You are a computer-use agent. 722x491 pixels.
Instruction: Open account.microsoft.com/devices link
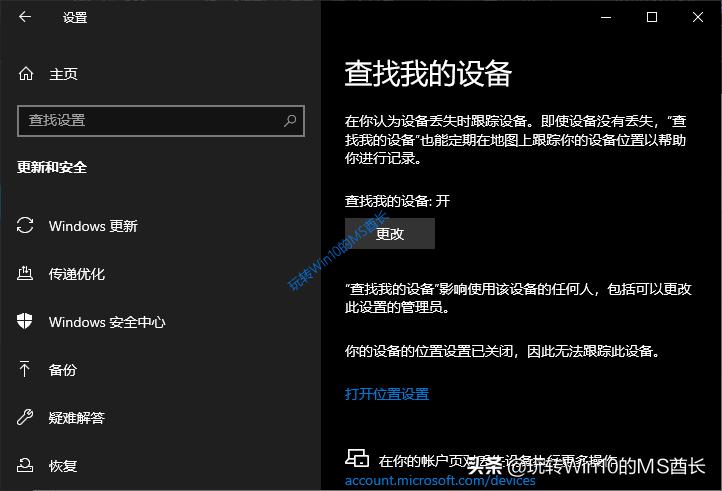click(x=440, y=481)
